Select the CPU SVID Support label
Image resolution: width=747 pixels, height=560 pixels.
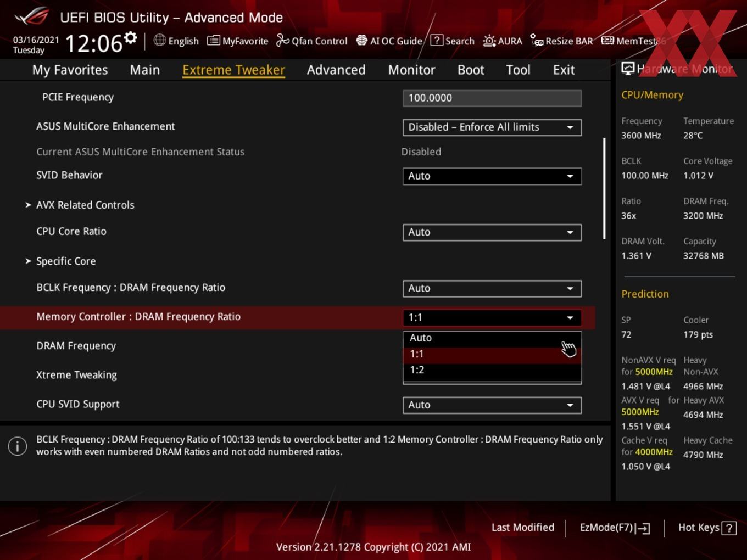coord(78,405)
